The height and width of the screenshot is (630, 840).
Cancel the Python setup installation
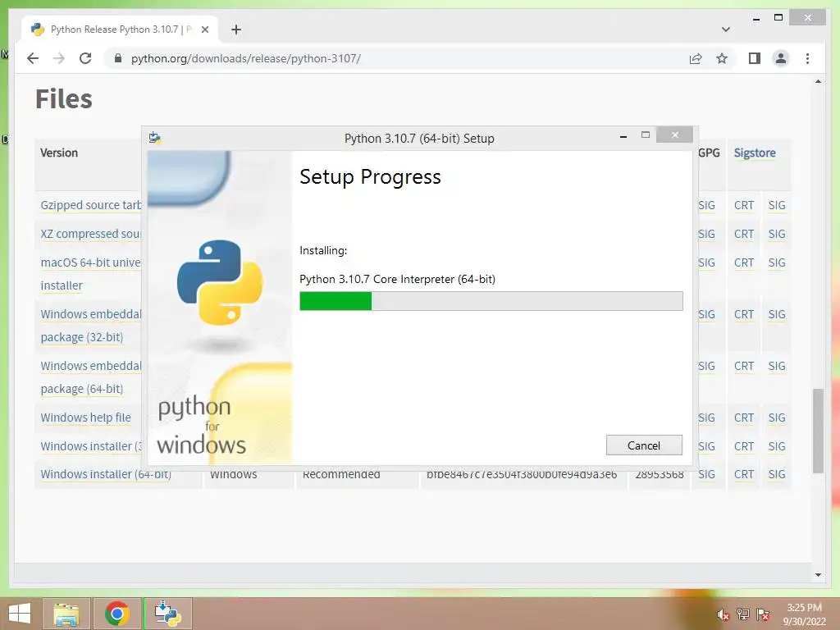tap(644, 445)
